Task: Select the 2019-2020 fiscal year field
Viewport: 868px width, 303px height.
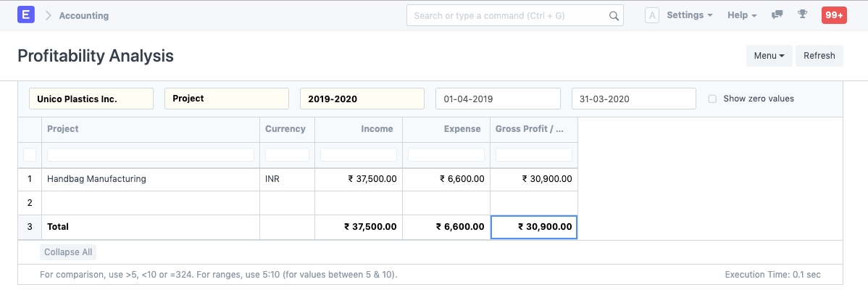Action: tap(362, 99)
